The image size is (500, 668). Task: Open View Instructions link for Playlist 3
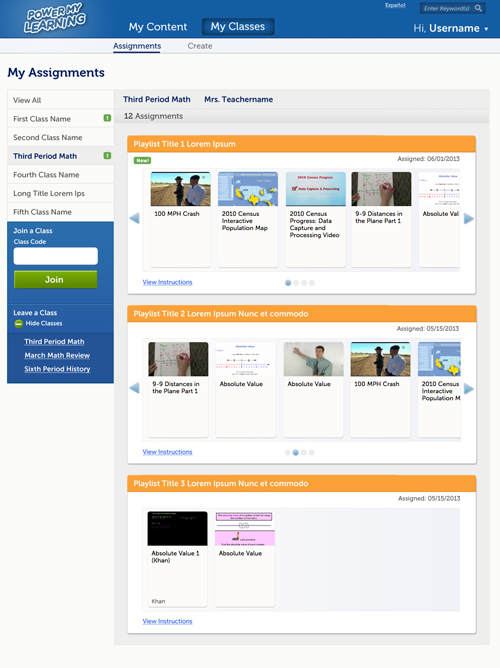pos(167,621)
